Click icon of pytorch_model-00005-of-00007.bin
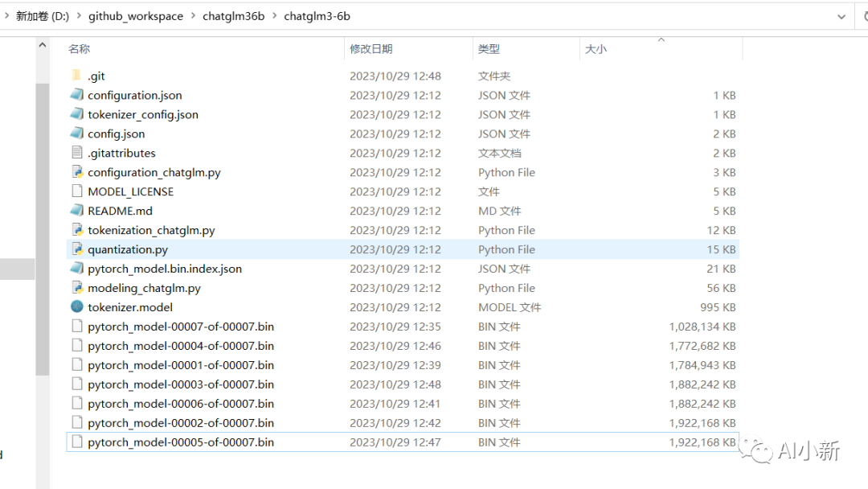 click(x=77, y=442)
